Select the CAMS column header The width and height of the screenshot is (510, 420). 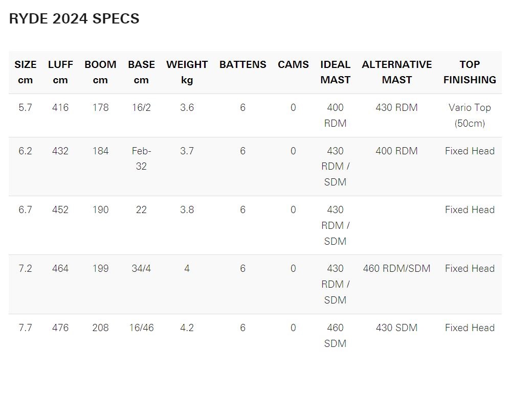tap(293, 64)
